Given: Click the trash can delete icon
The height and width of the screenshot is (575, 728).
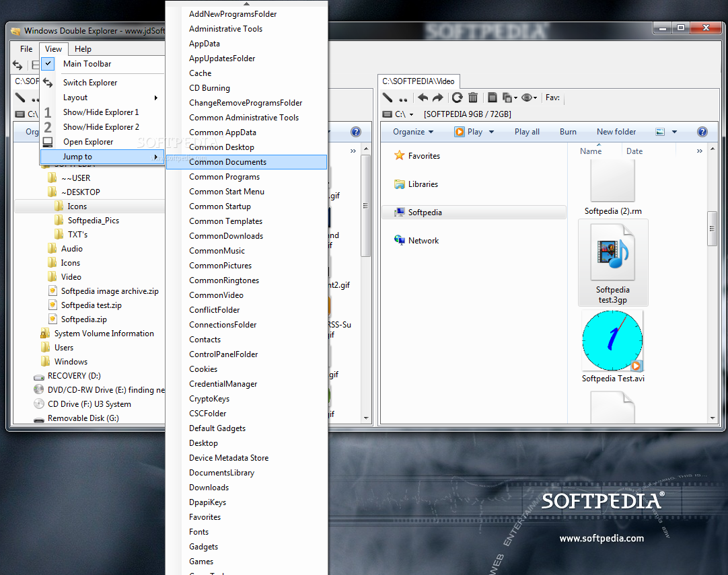Looking at the screenshot, I should tap(472, 98).
